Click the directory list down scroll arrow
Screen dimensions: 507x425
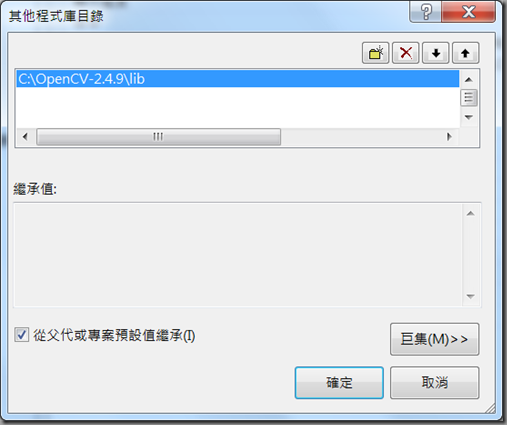pos(469,117)
